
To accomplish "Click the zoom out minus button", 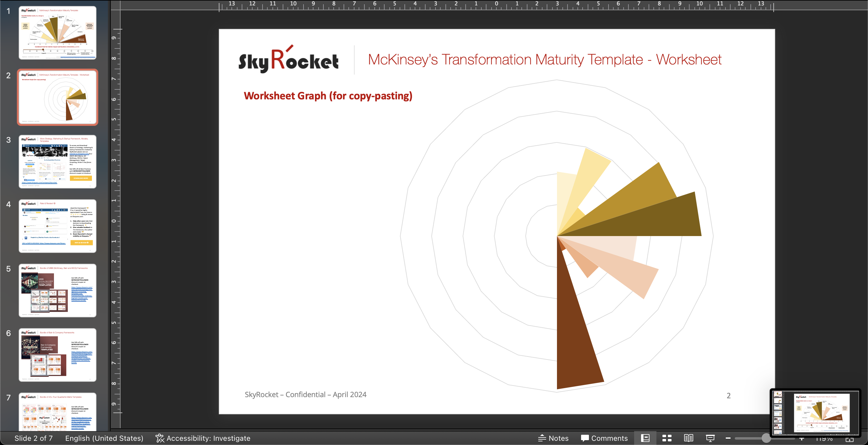I will (728, 438).
